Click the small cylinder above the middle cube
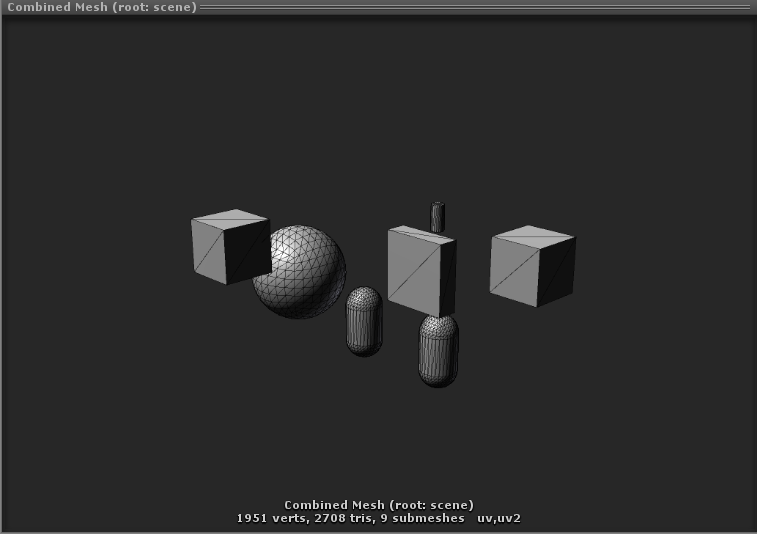Screen dimensions: 757x534 coord(437,217)
